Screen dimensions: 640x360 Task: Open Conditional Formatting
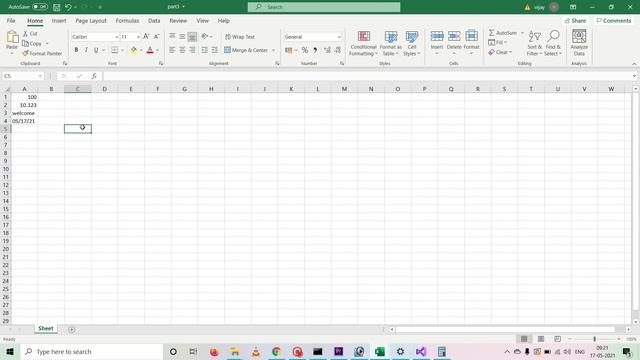(x=363, y=43)
